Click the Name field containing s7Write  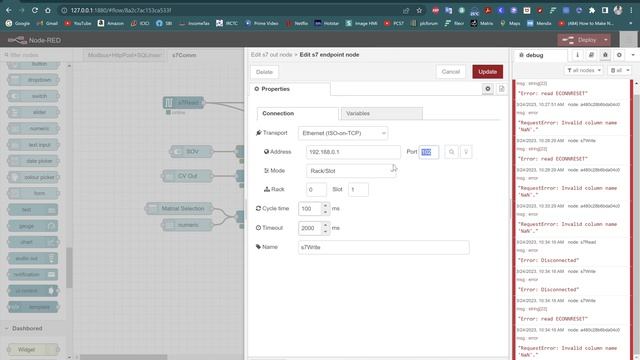click(x=384, y=247)
